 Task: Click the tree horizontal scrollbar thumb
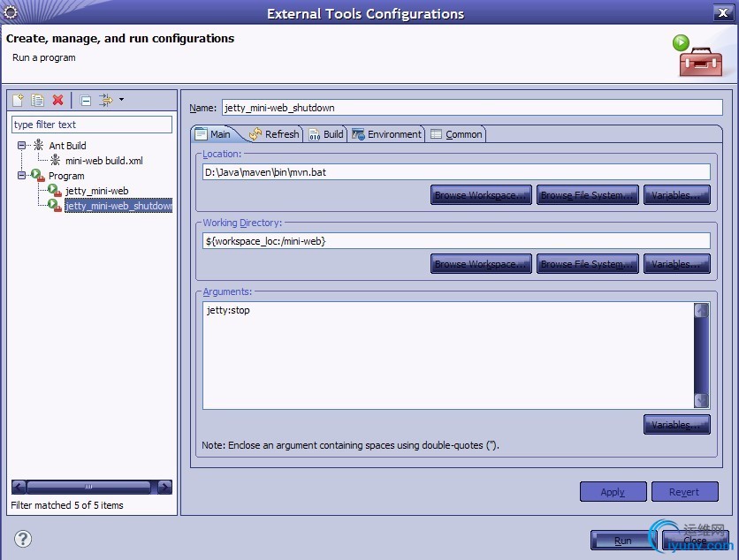[x=88, y=487]
